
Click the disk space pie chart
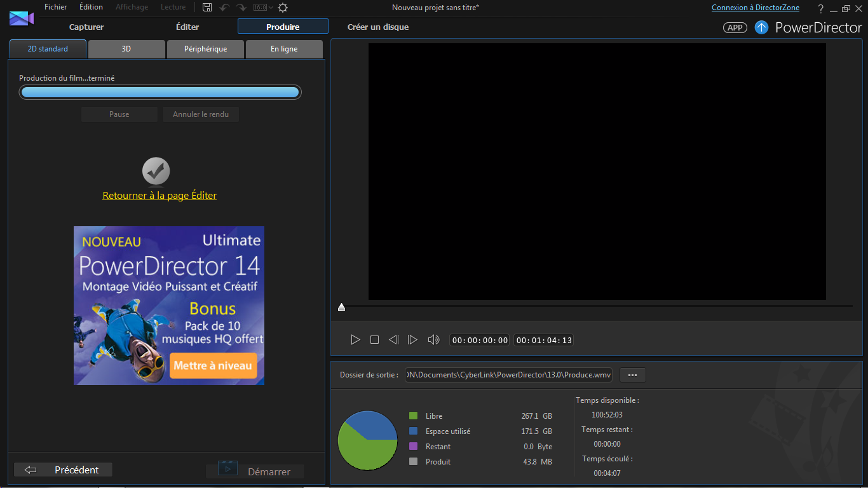(368, 440)
